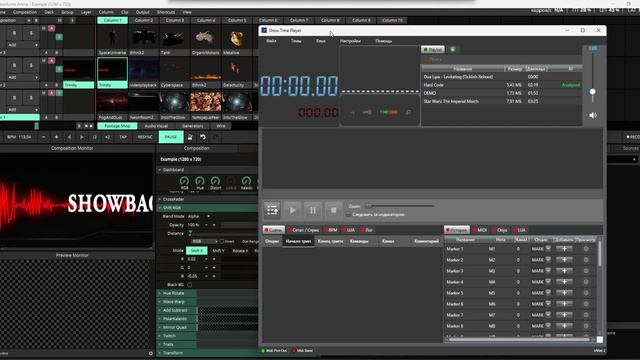Screen dimensions: 640x360
Task: Click the round play icon for Marker 2
Action: [586, 260]
